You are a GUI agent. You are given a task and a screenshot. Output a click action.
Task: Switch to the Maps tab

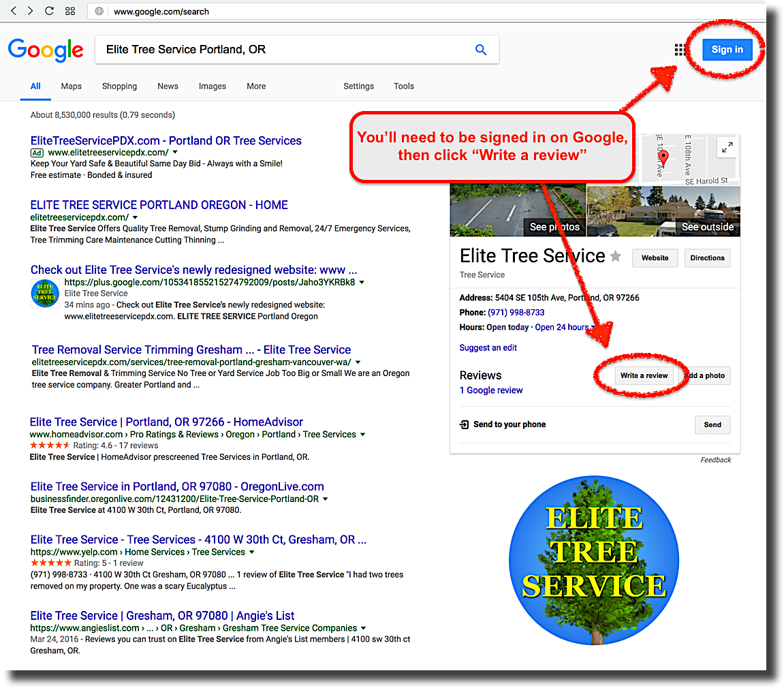[71, 87]
